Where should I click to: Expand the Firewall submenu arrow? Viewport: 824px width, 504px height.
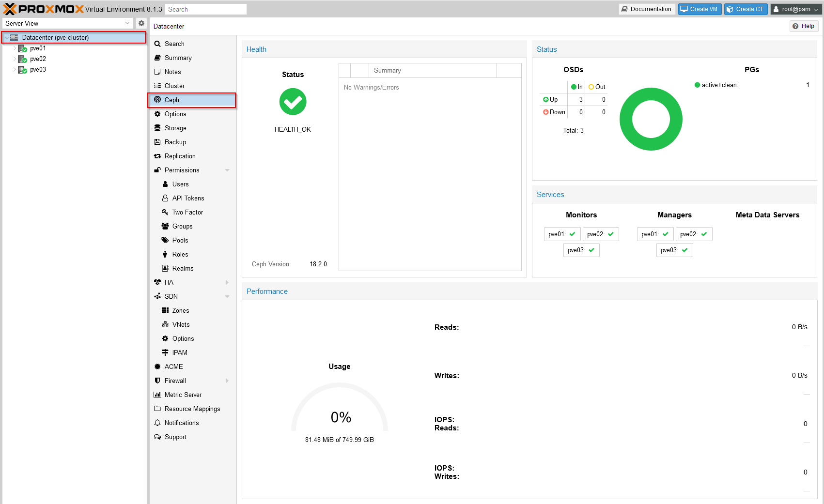[x=227, y=381]
